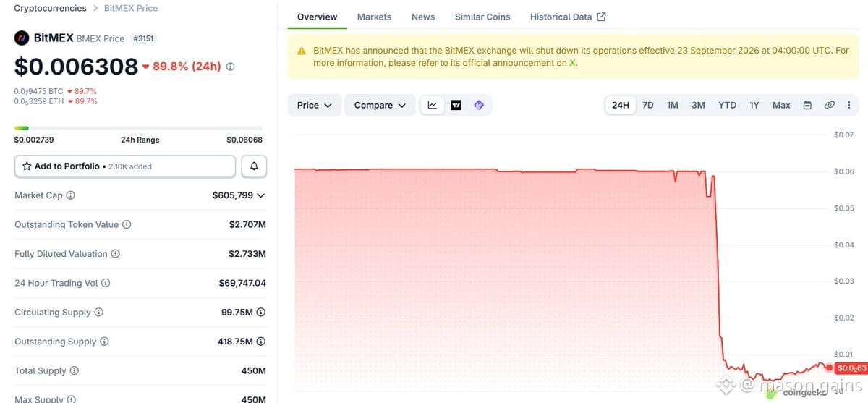Switch to the News tab
868x403 pixels.
423,17
